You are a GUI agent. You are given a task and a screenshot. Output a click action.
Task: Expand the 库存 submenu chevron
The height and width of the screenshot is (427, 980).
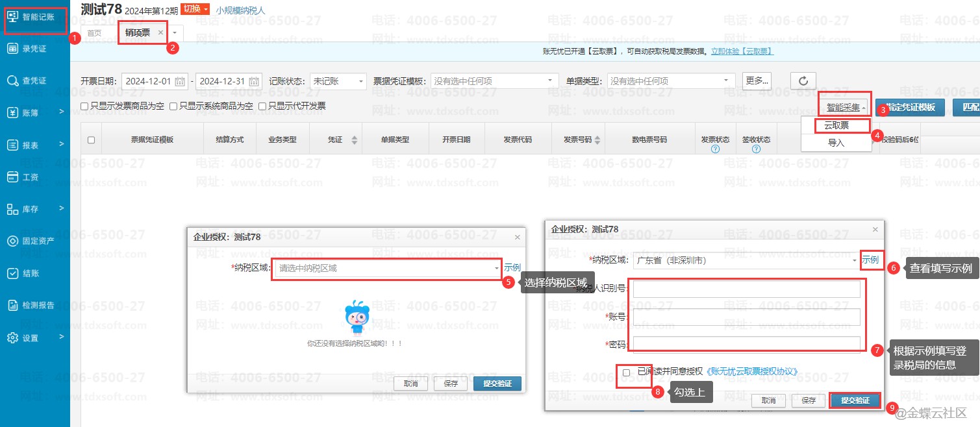click(62, 208)
